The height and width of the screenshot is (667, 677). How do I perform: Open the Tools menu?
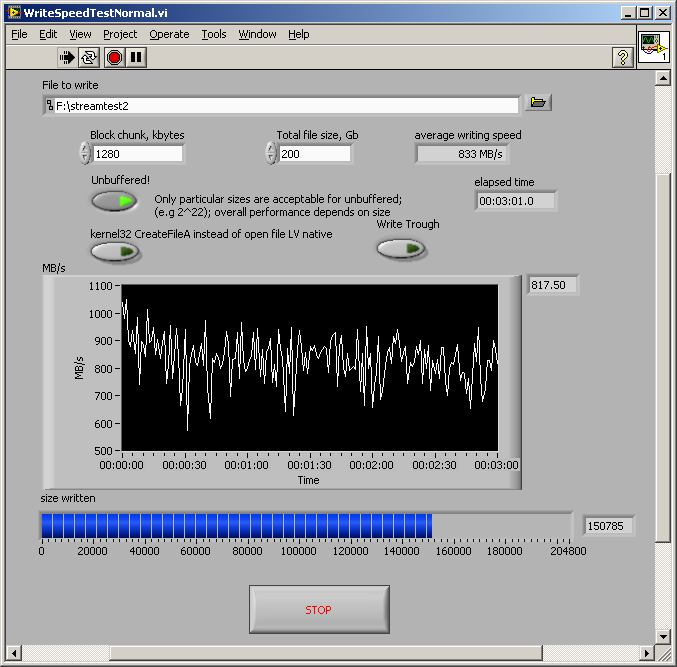[214, 34]
